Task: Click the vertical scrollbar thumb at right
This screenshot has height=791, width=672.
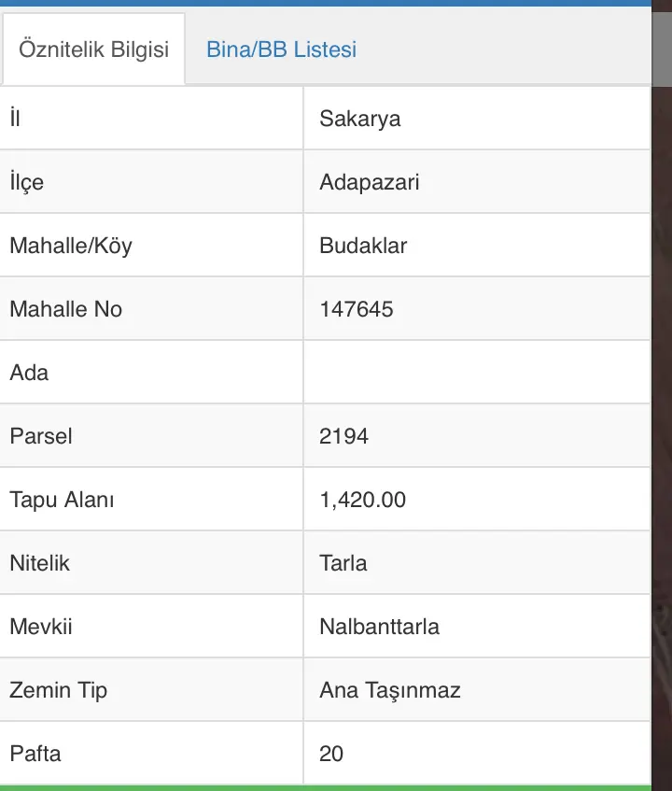Action: point(662,49)
